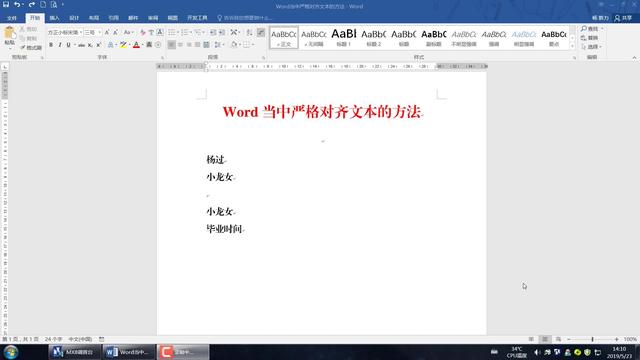The image size is (640, 360).
Task: Sort the selected paragraphs
Action: click(249, 32)
